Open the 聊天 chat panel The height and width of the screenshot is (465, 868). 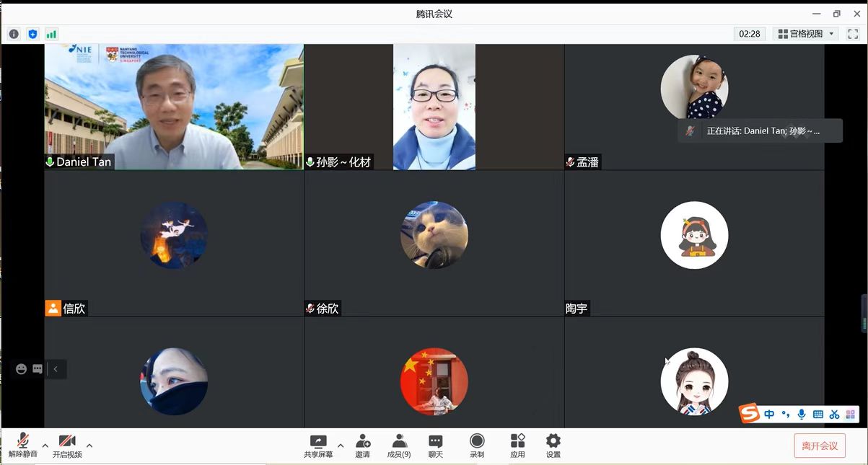(435, 446)
